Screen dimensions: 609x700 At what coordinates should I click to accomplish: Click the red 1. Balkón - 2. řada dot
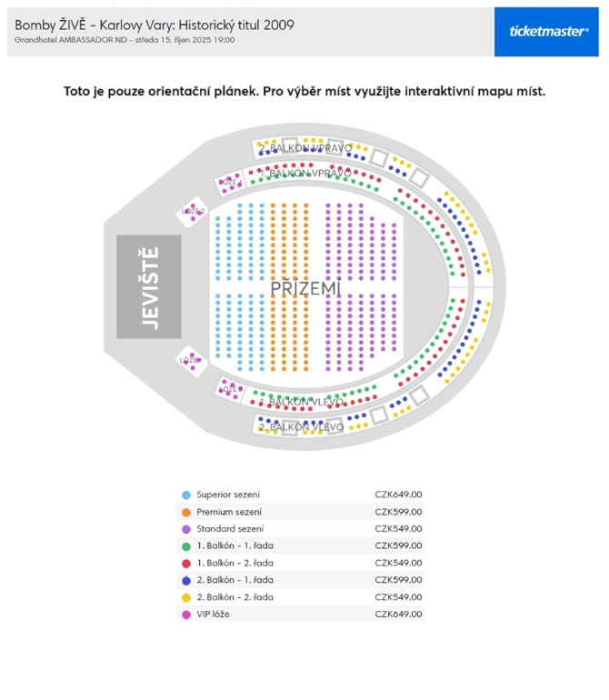click(x=186, y=563)
